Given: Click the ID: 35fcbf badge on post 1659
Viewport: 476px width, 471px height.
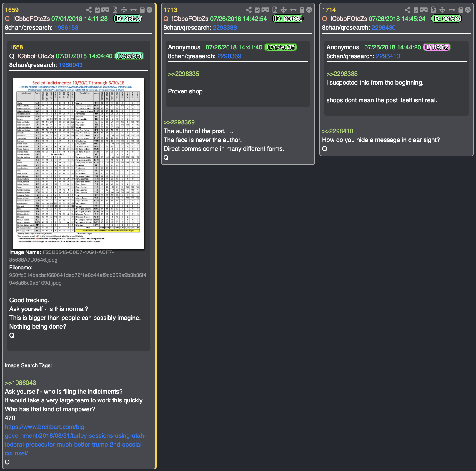Looking at the screenshot, I should click(128, 19).
